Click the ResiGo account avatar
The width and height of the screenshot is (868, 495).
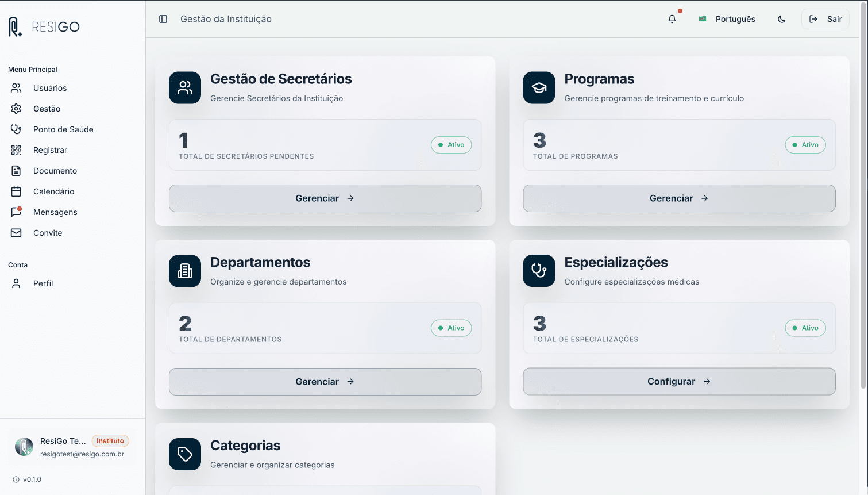(24, 447)
